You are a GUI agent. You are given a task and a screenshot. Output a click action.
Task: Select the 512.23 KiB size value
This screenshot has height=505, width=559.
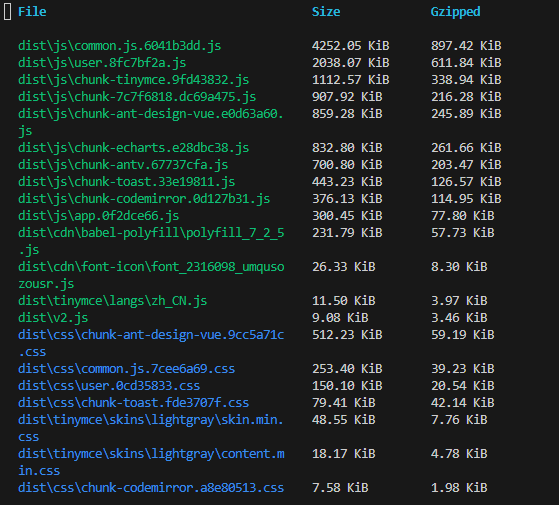(347, 335)
